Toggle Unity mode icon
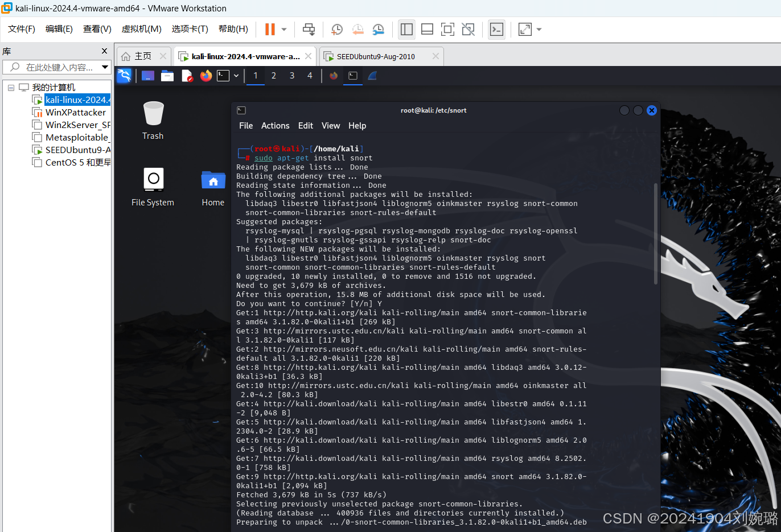This screenshot has height=532, width=781. [x=468, y=29]
